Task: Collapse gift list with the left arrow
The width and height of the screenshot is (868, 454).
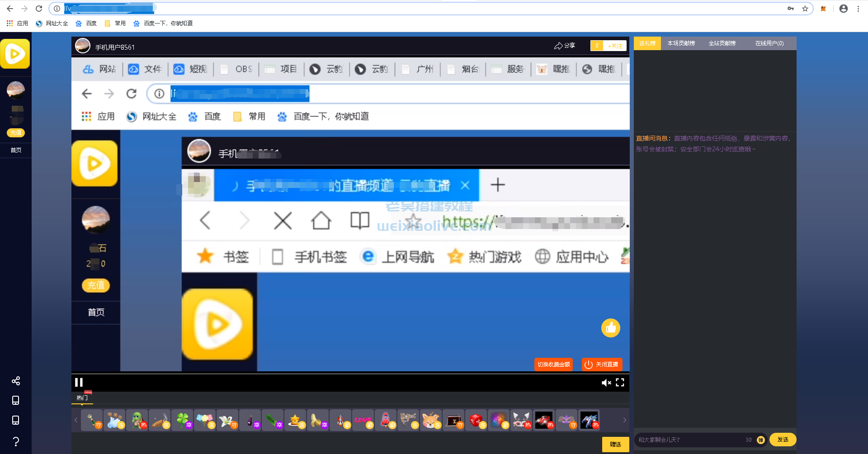Action: point(76,420)
